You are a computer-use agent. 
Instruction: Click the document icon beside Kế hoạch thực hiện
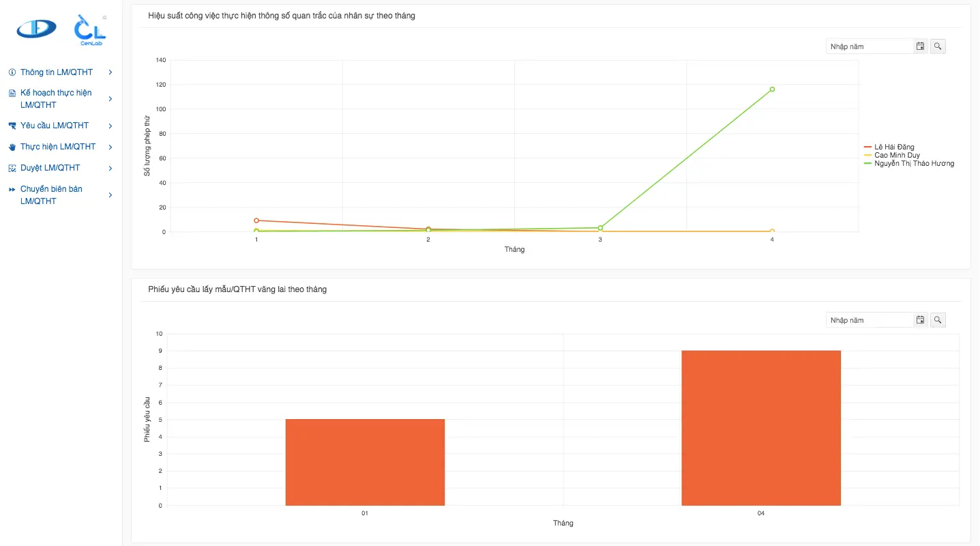point(12,93)
